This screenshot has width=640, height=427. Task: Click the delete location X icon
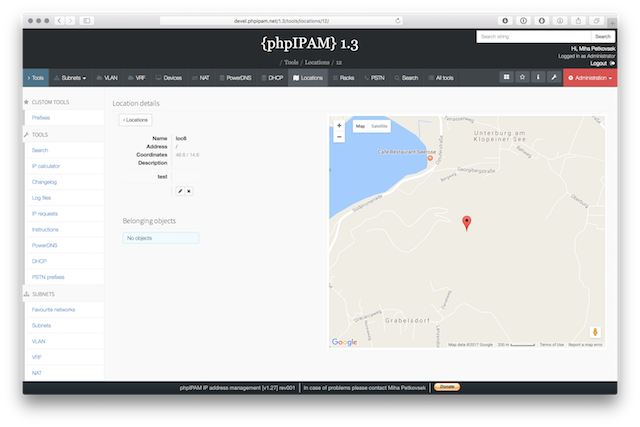[189, 190]
